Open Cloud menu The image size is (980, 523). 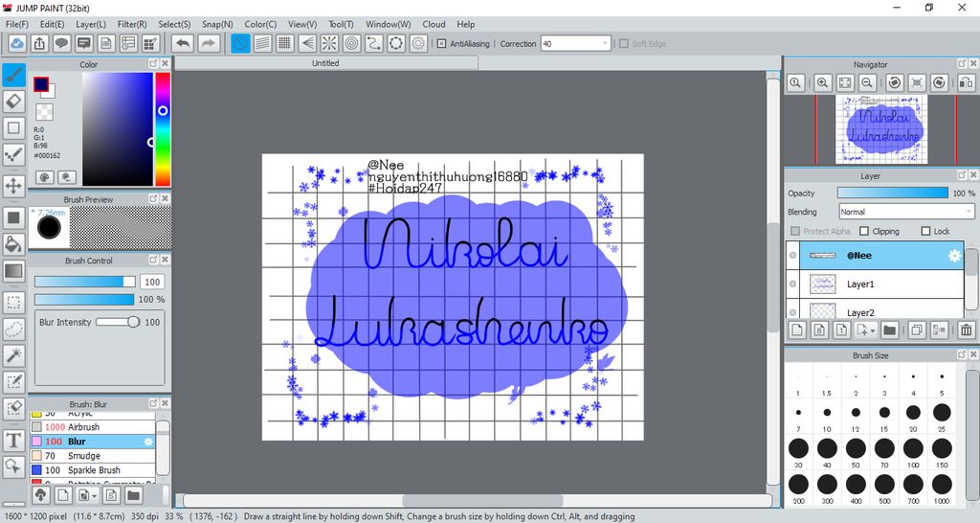[434, 24]
